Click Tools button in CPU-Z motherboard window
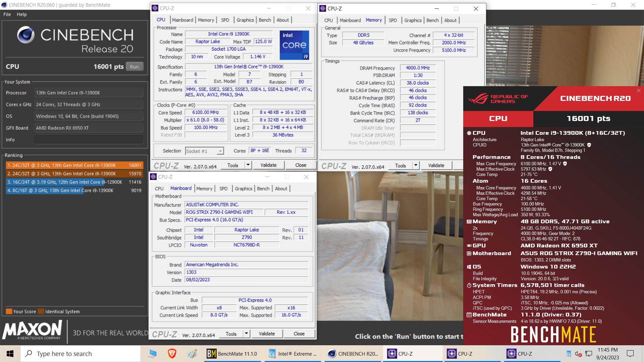The width and height of the screenshot is (644, 362). point(231,334)
